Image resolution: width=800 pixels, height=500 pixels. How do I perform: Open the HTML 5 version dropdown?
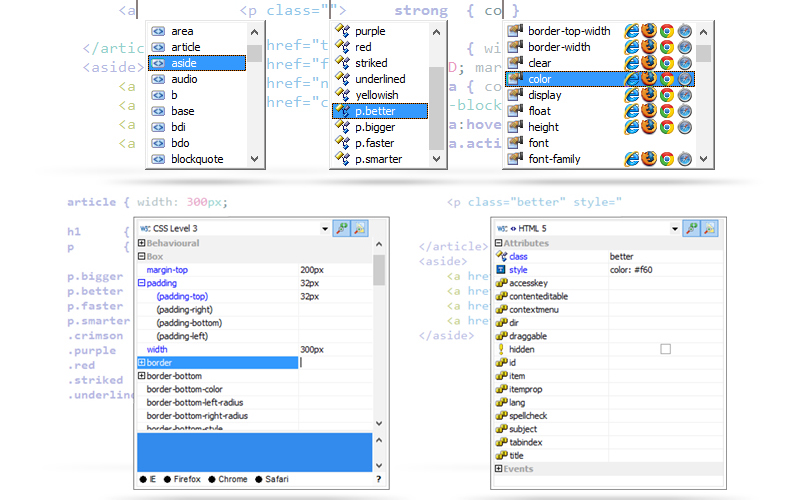[674, 229]
